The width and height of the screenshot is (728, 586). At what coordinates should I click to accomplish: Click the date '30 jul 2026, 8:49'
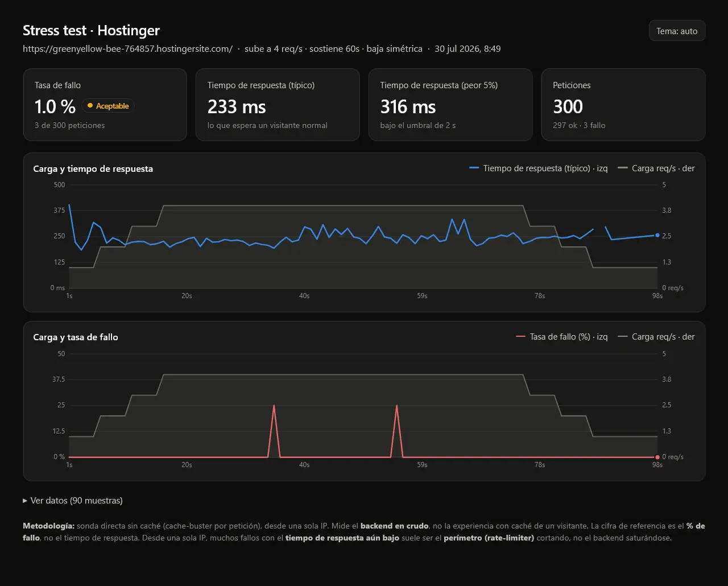(468, 49)
